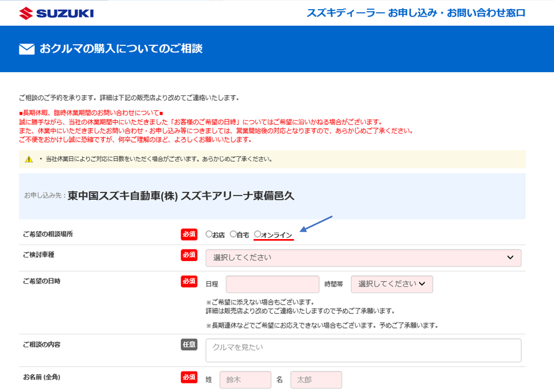Click the 日程 label

pyautogui.click(x=212, y=284)
